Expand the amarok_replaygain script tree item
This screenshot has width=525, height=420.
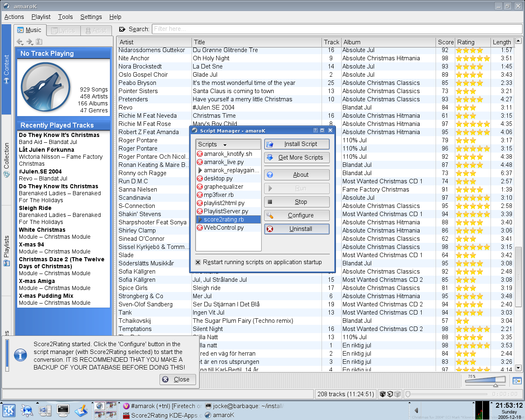pos(200,170)
